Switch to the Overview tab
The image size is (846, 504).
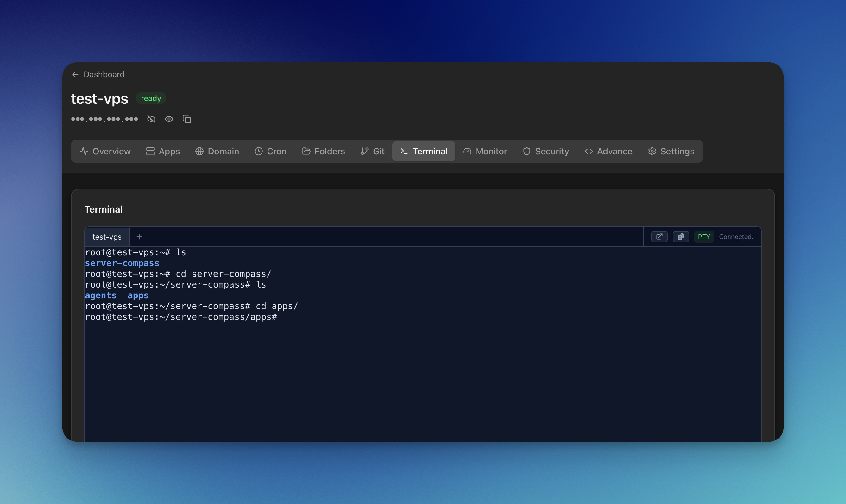pos(105,151)
